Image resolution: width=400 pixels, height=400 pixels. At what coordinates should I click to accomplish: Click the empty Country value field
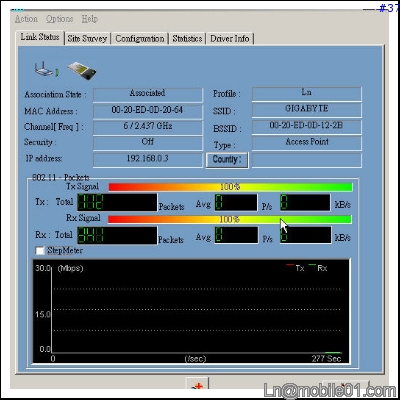(307, 160)
